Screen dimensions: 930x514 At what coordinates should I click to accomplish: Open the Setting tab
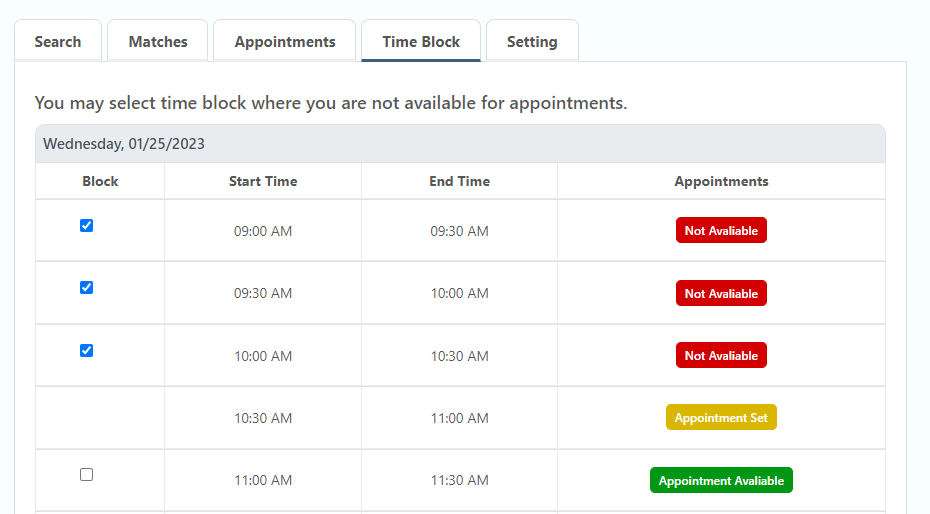click(532, 42)
